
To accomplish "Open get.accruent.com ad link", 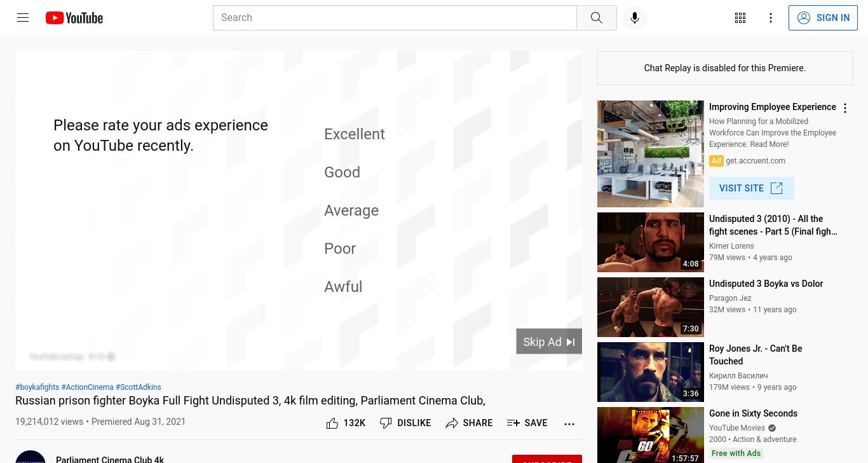I will point(756,161).
